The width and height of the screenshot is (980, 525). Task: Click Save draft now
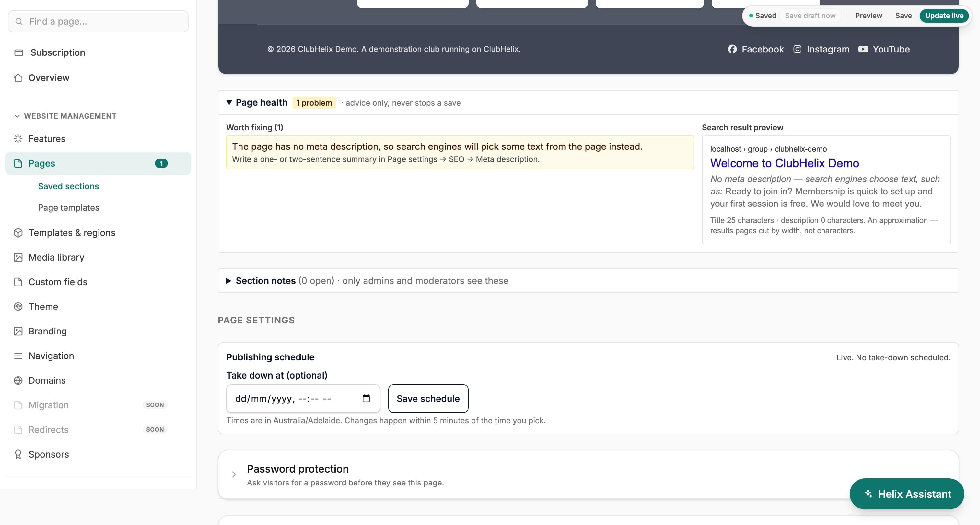(x=810, y=16)
